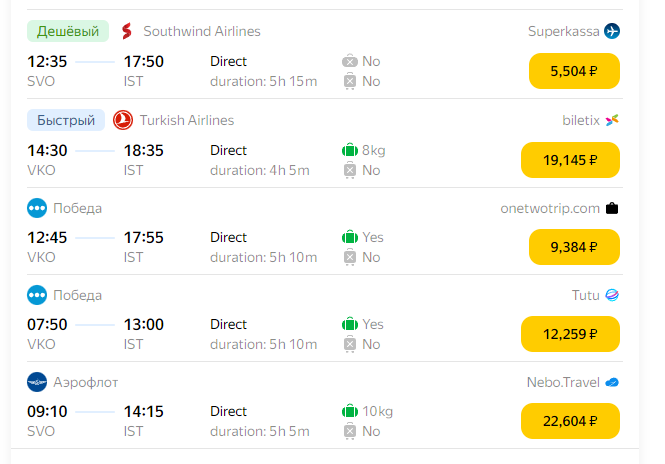
Task: Select the Дешёвый cheapest flight tag
Action: [x=68, y=31]
